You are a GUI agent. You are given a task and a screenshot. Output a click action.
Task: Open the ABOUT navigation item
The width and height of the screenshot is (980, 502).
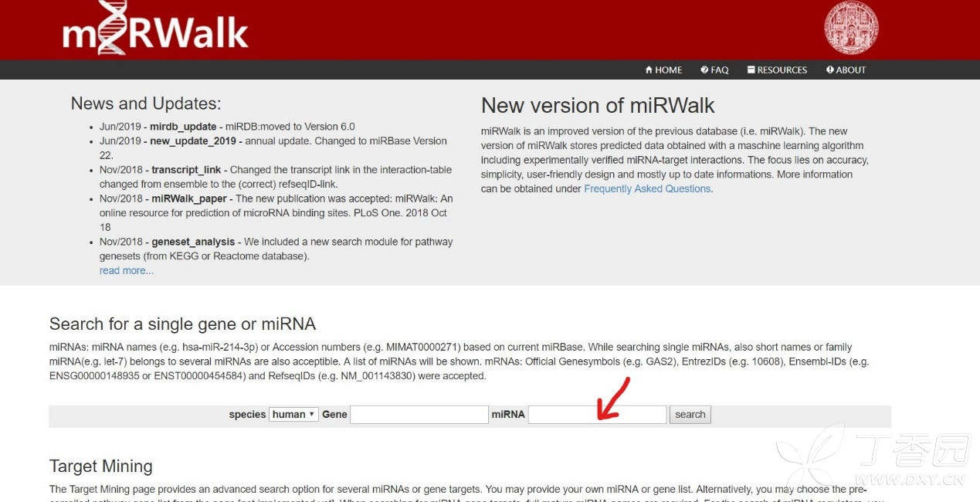846,70
